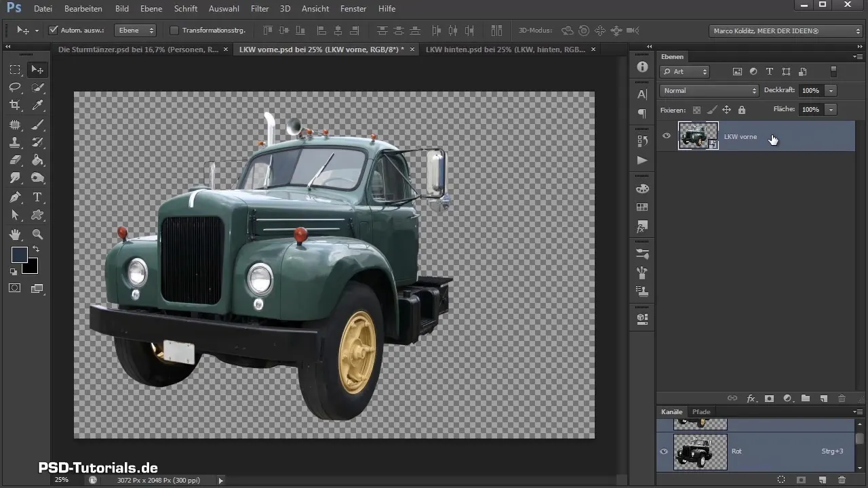This screenshot has height=488, width=868.
Task: Create a new layer group
Action: pos(806,399)
